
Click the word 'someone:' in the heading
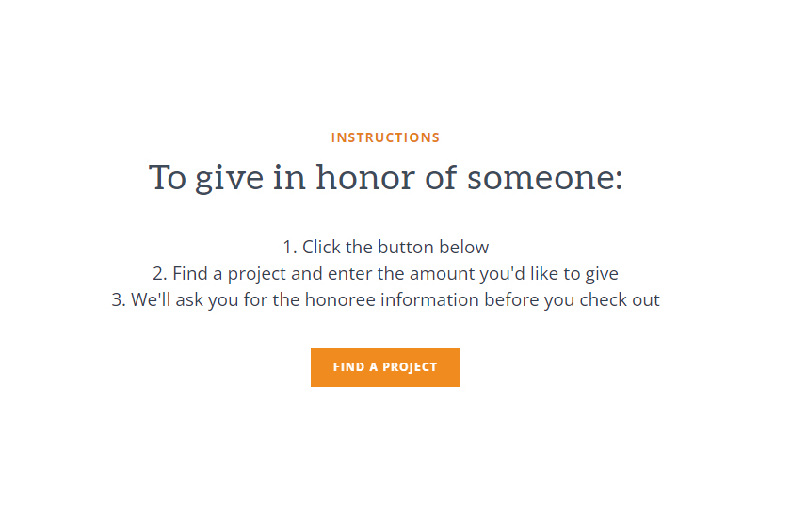[545, 179]
